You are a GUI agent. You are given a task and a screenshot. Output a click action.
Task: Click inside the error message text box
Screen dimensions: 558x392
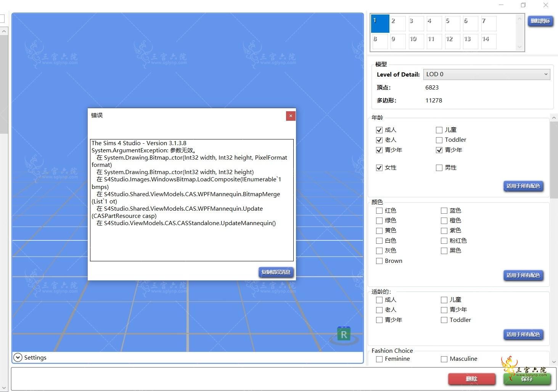(192, 200)
